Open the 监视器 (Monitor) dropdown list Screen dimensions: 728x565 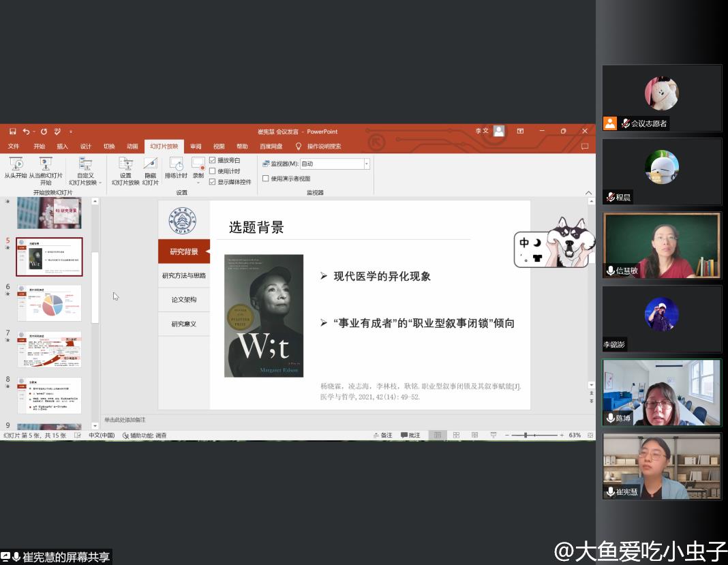click(x=366, y=164)
